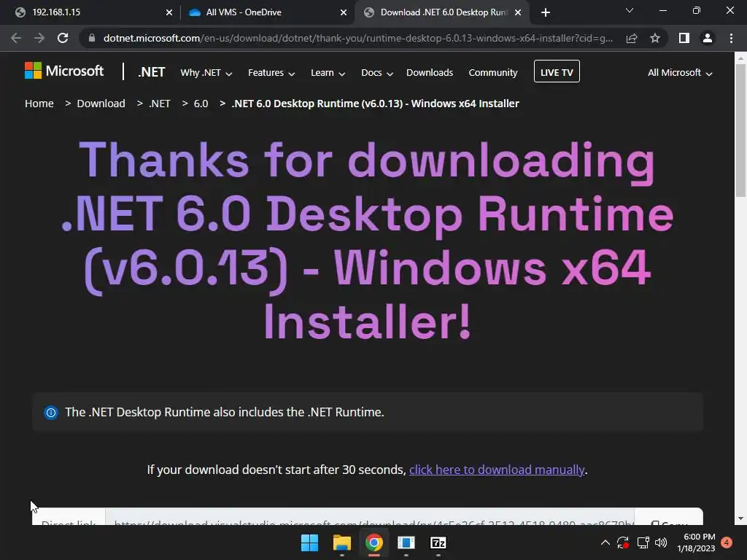Click the address bar URL

point(358,38)
